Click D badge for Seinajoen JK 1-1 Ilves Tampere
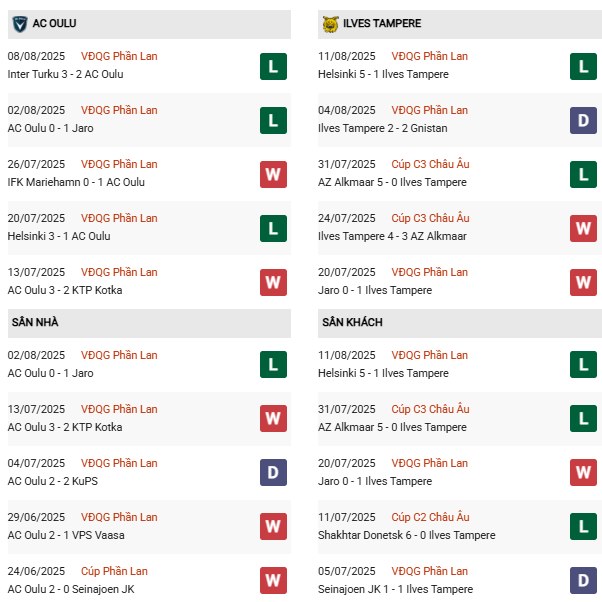 [x=584, y=581]
